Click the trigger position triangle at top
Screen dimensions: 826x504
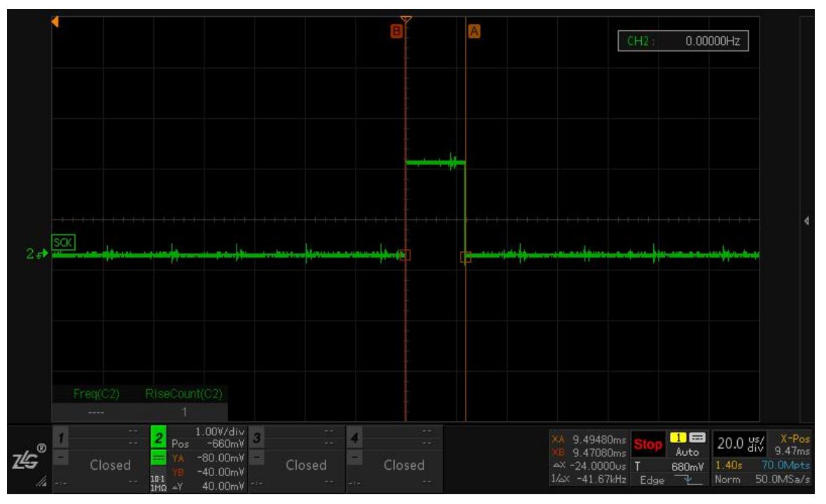[x=405, y=20]
